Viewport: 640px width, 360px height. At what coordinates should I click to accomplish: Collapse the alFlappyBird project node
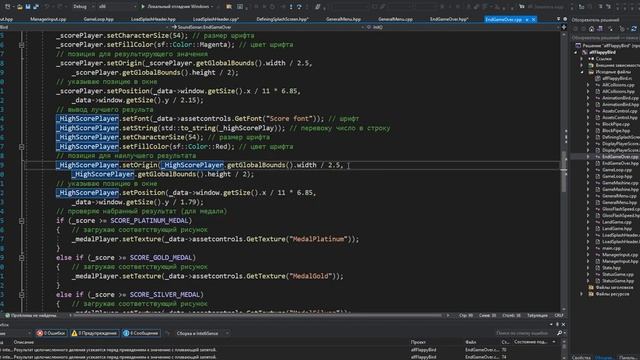click(576, 52)
